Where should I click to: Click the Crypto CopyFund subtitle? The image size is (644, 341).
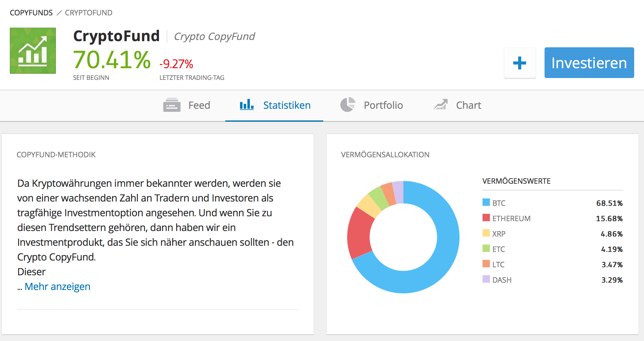(214, 37)
